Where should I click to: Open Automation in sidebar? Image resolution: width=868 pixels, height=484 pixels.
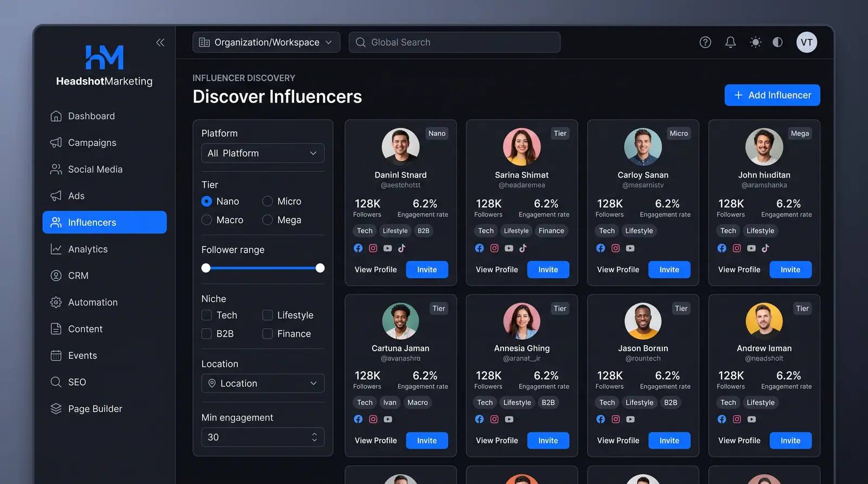point(105,302)
